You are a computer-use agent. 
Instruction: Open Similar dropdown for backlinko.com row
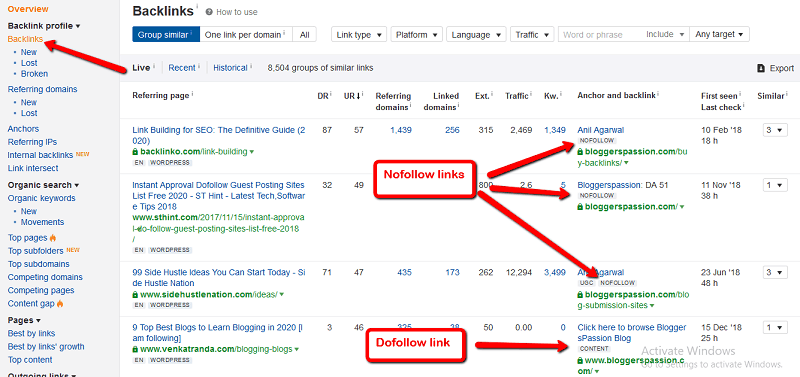click(x=775, y=130)
